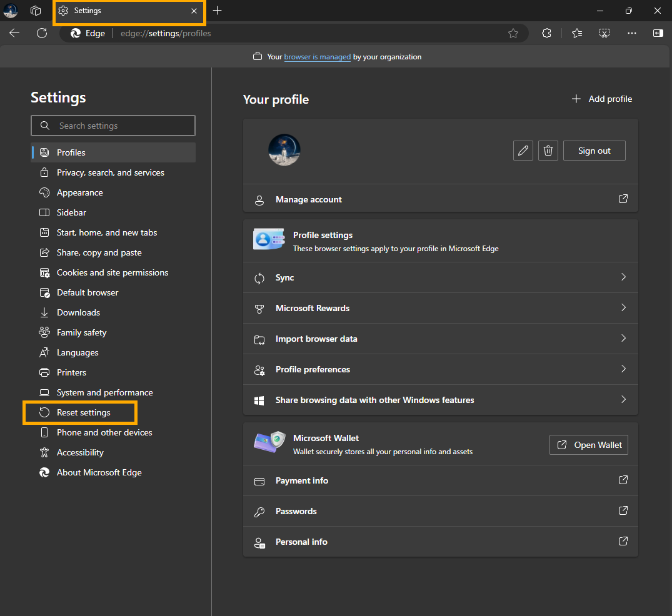This screenshot has width=672, height=616.
Task: Open Downloads settings
Action: coord(114,313)
